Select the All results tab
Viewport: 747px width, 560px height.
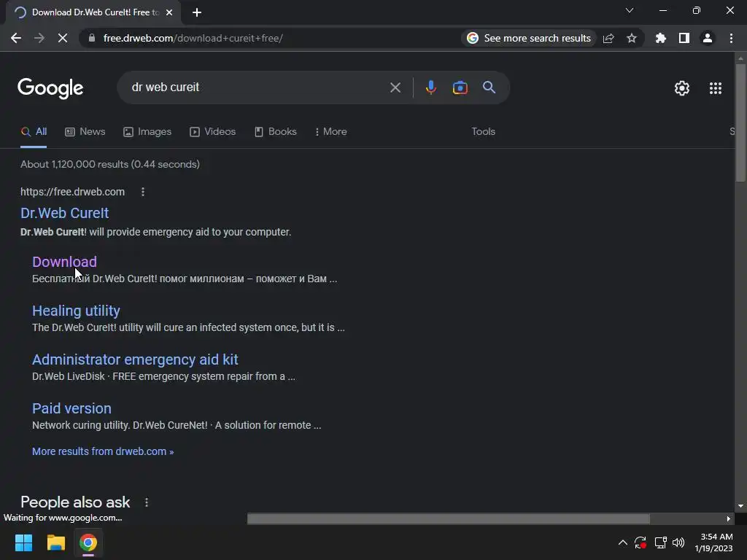click(34, 132)
